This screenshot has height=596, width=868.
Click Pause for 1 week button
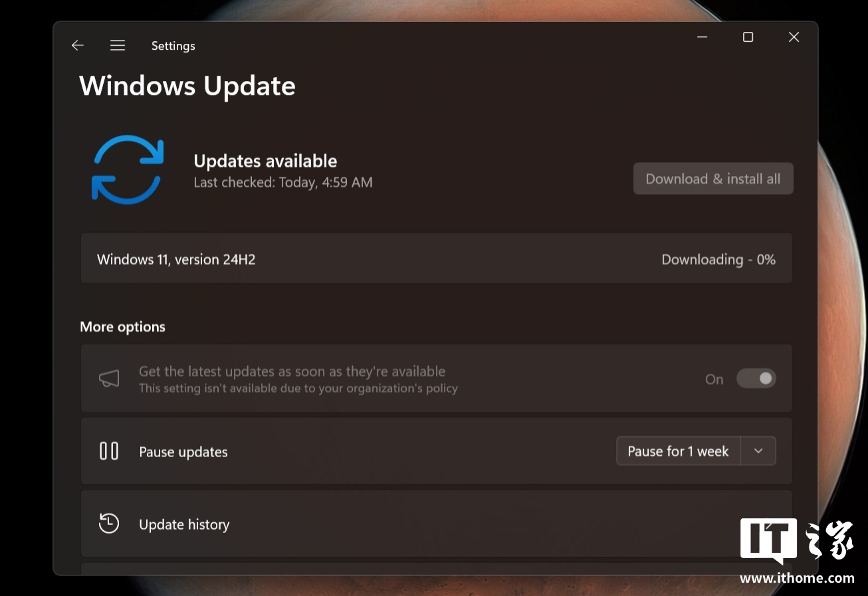click(679, 451)
